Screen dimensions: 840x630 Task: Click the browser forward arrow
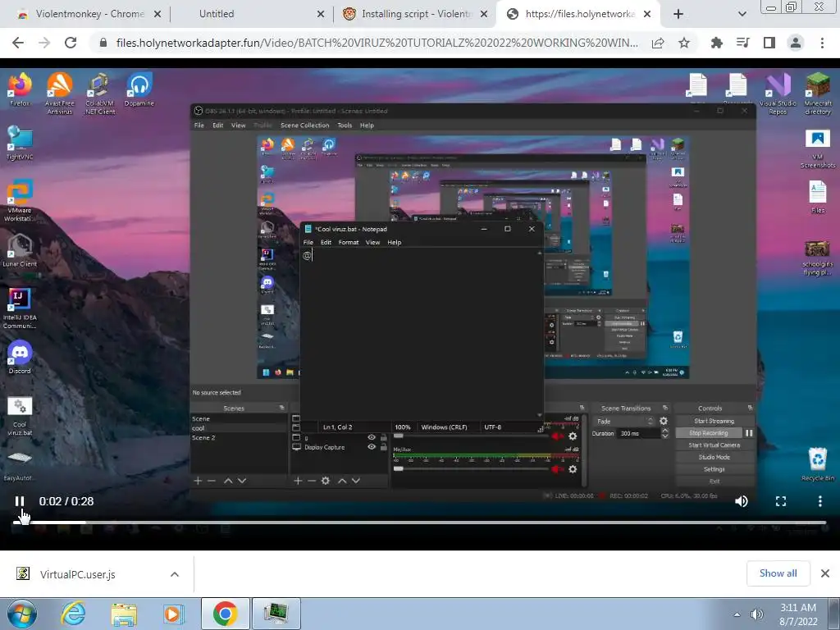pos(44,43)
